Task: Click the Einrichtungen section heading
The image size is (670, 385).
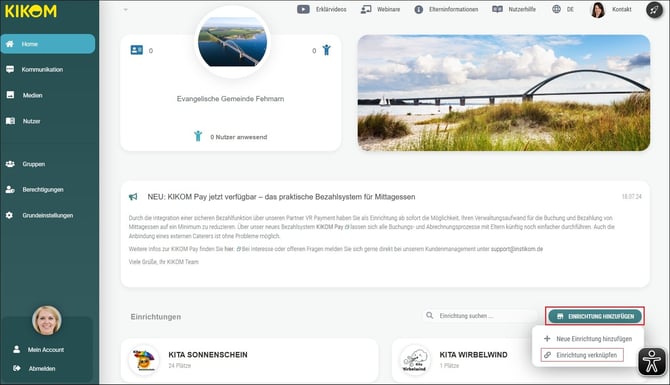Action: tap(156, 317)
